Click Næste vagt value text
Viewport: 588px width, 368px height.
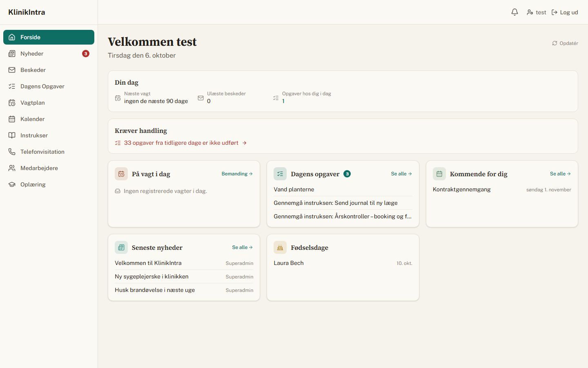click(156, 101)
